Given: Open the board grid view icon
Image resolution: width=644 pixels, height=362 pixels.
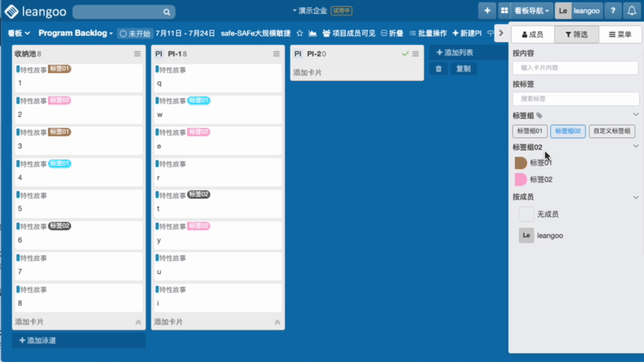Looking at the screenshot, I should (504, 11).
